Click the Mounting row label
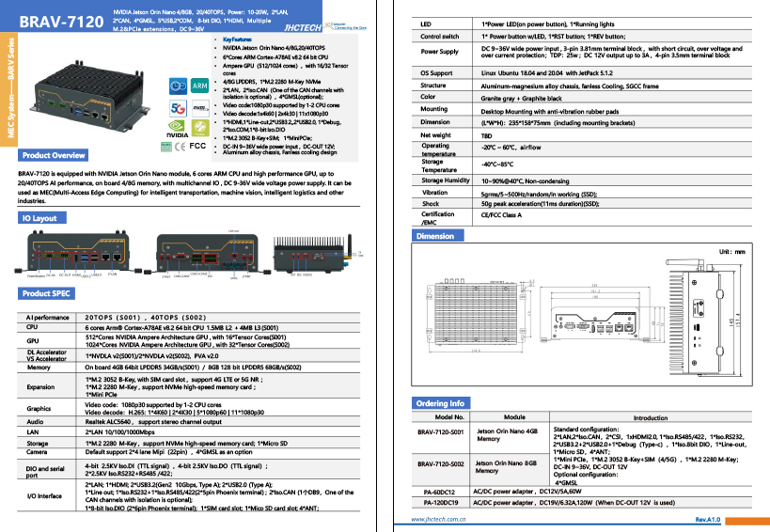This screenshot has width=770, height=532. pyautogui.click(x=434, y=109)
